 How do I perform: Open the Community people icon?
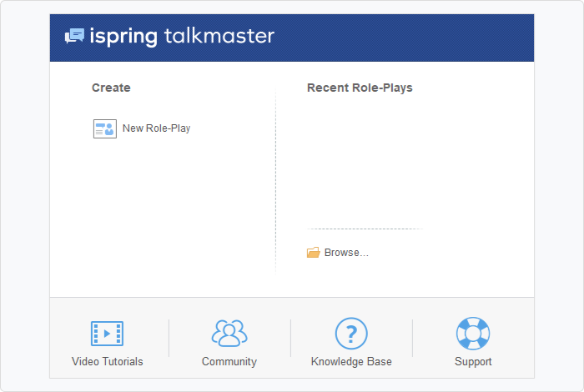coord(229,333)
